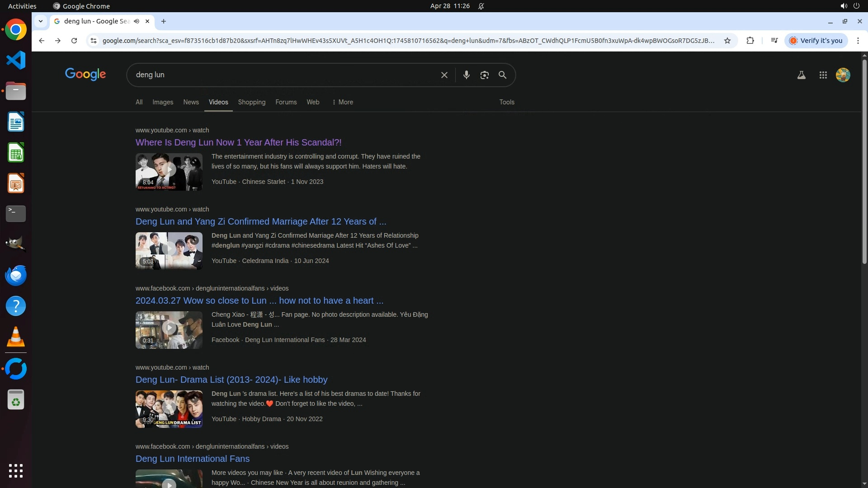Open Search Labs flask icon
The height and width of the screenshot is (488, 868).
tap(801, 75)
